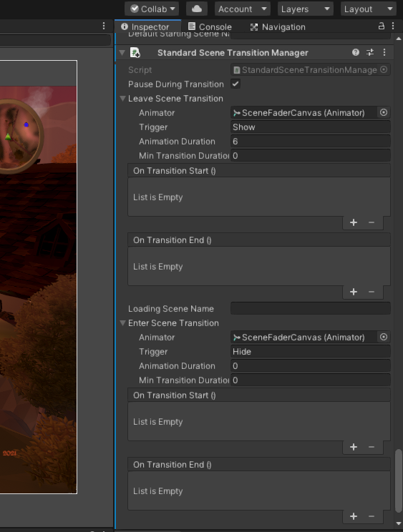The height and width of the screenshot is (532, 403).
Task: Open component preset selector icon
Action: point(370,52)
